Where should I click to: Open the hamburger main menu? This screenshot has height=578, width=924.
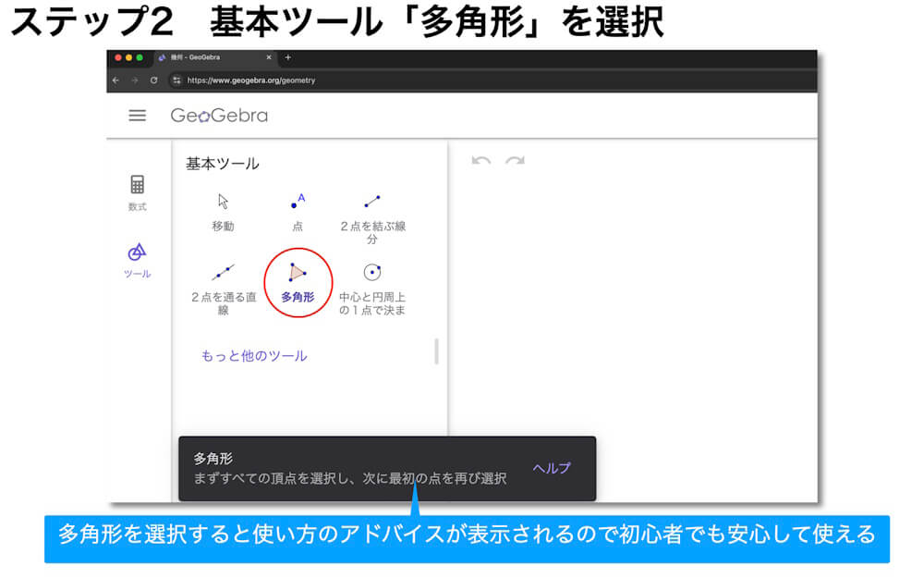138,116
